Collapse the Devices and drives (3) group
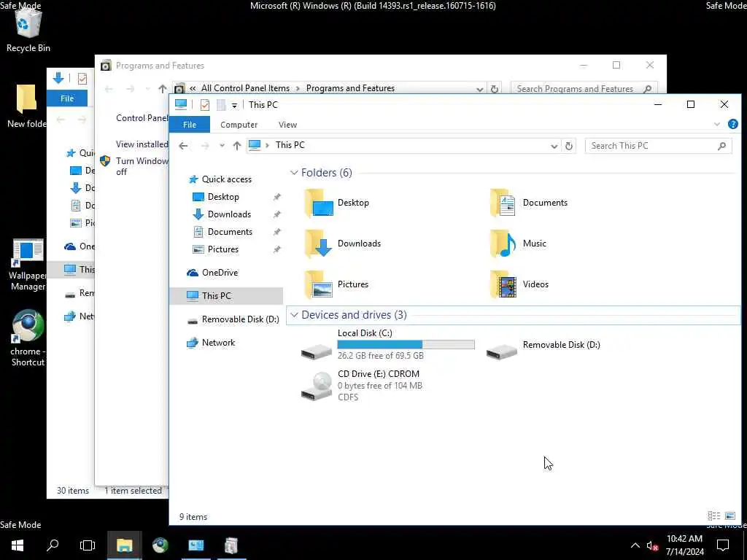Screen dimensions: 747x560 pos(294,315)
